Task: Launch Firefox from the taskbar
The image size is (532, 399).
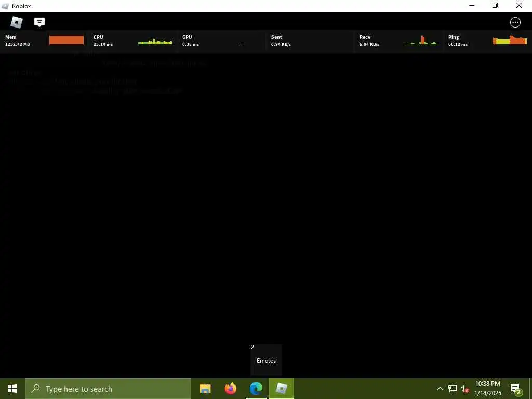Action: coord(231,389)
